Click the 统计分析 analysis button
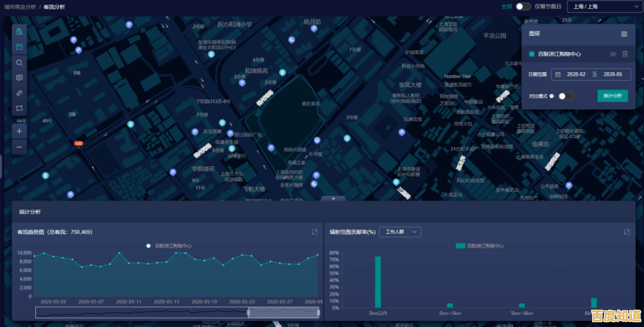644x327 pixels. point(612,95)
